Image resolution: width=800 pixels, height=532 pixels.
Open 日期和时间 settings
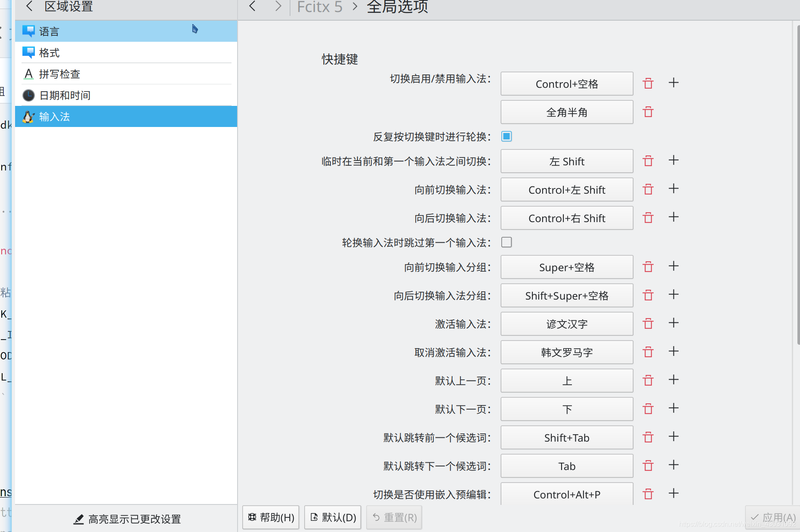coord(126,95)
